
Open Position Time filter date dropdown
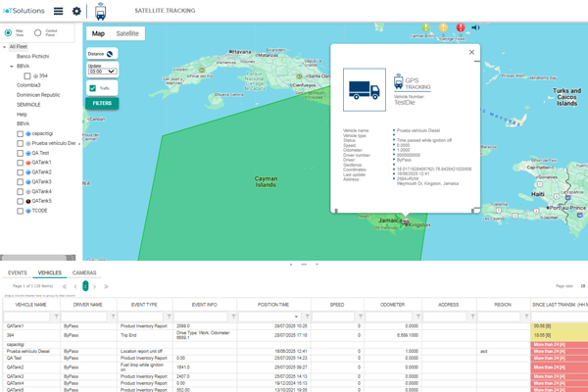click(x=296, y=317)
